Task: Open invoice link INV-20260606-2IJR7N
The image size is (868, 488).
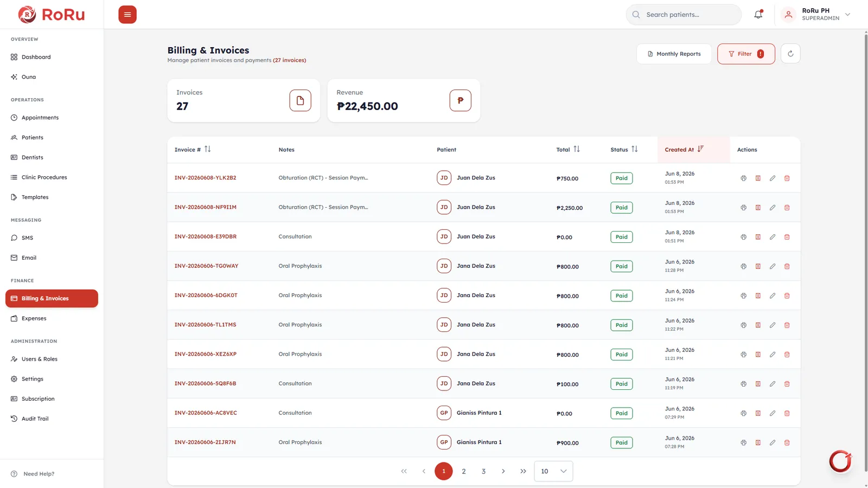Action: (x=205, y=442)
